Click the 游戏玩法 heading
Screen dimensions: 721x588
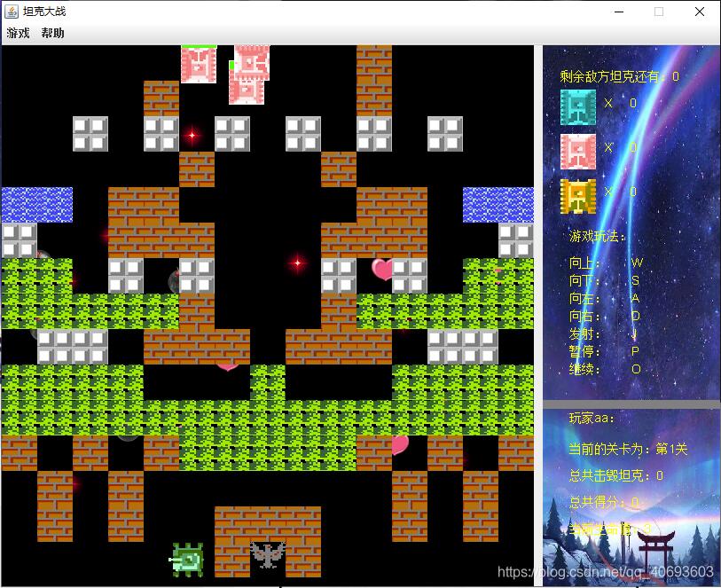[x=598, y=236]
